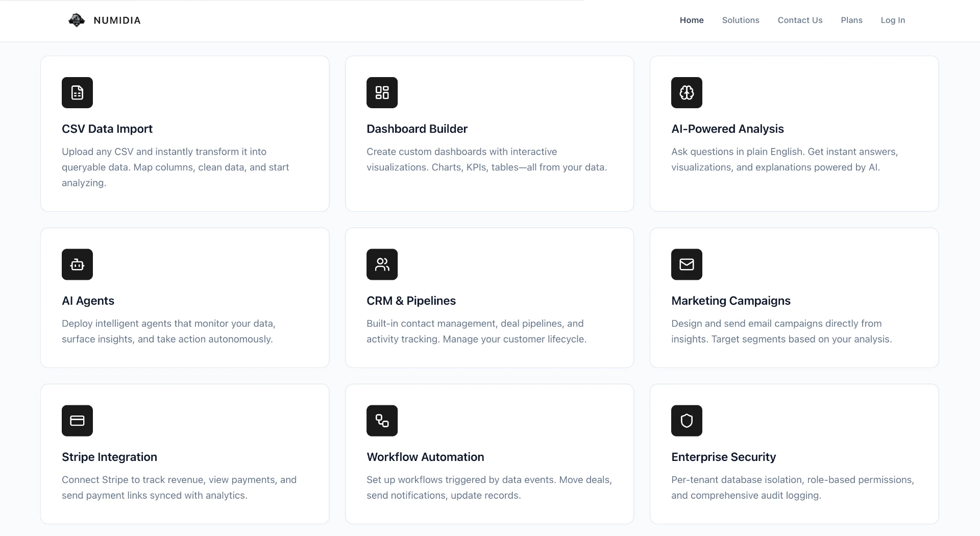
Task: Select the Workflow Automation heading
Action: click(x=425, y=457)
